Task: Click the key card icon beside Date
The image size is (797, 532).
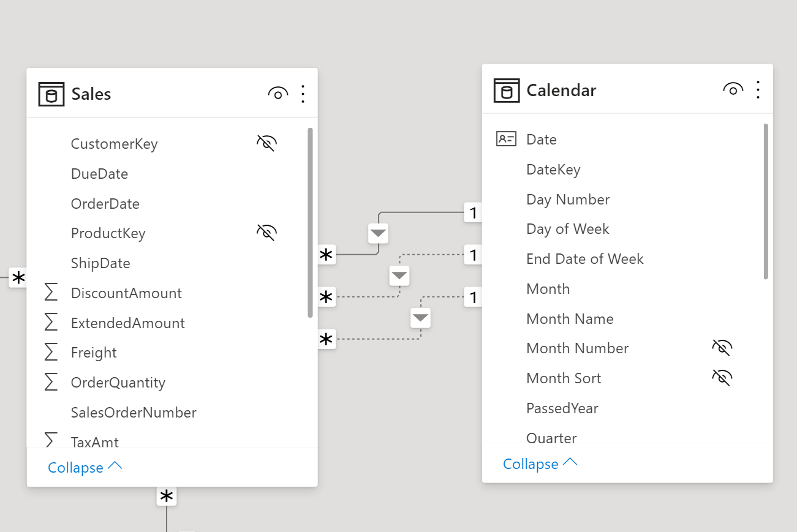Action: pyautogui.click(x=506, y=139)
